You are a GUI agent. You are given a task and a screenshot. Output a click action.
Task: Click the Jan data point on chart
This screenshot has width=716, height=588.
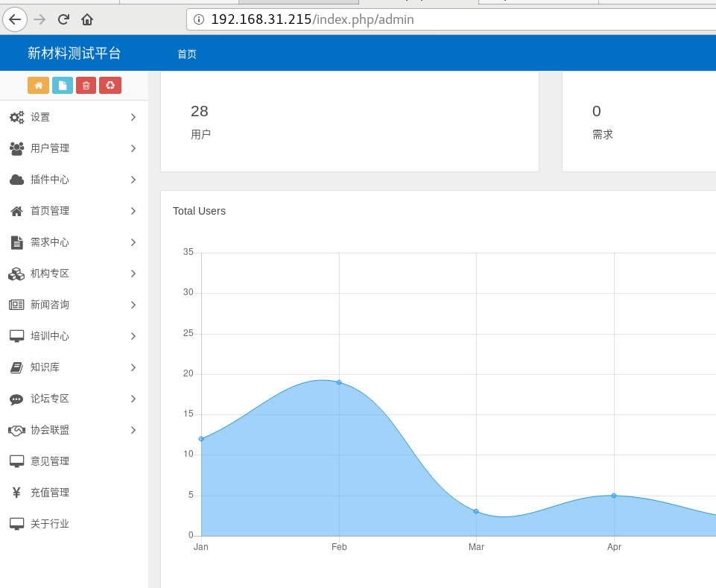tap(201, 439)
